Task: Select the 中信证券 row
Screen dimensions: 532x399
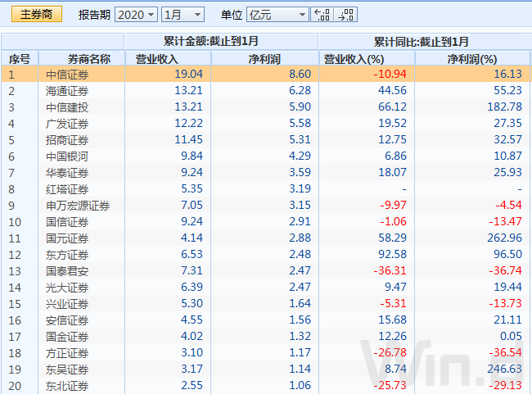Action: pos(265,74)
